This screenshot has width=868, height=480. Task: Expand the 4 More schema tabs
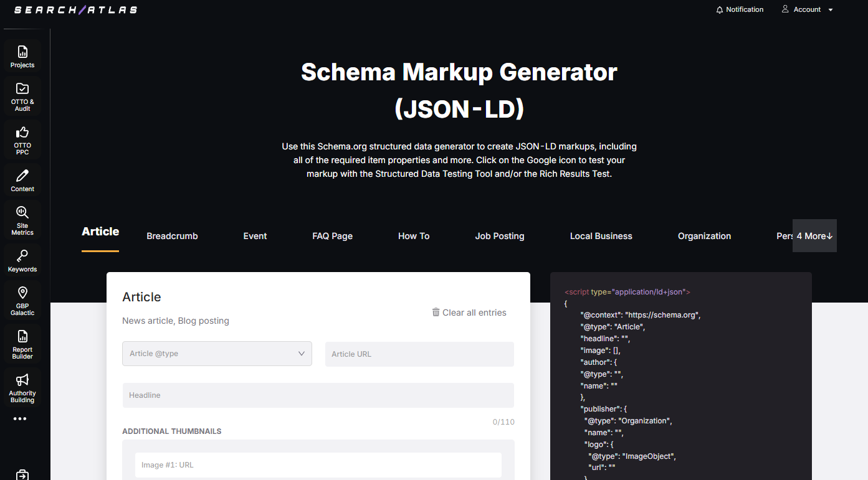(x=814, y=236)
